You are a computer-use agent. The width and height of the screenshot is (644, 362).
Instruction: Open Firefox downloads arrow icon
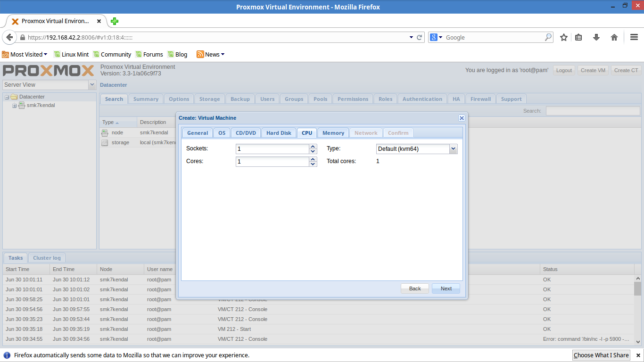(596, 37)
